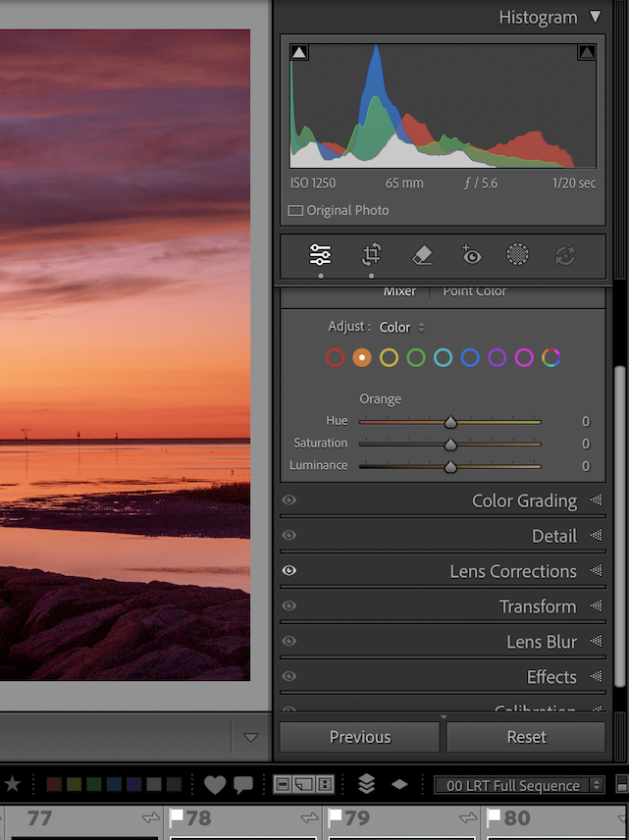
Task: Select the Purple color channel circle
Action: click(x=498, y=357)
